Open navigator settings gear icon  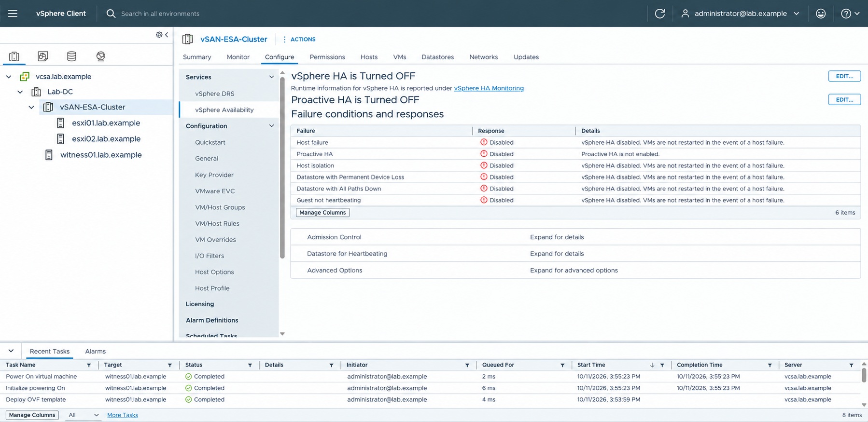[x=159, y=35]
